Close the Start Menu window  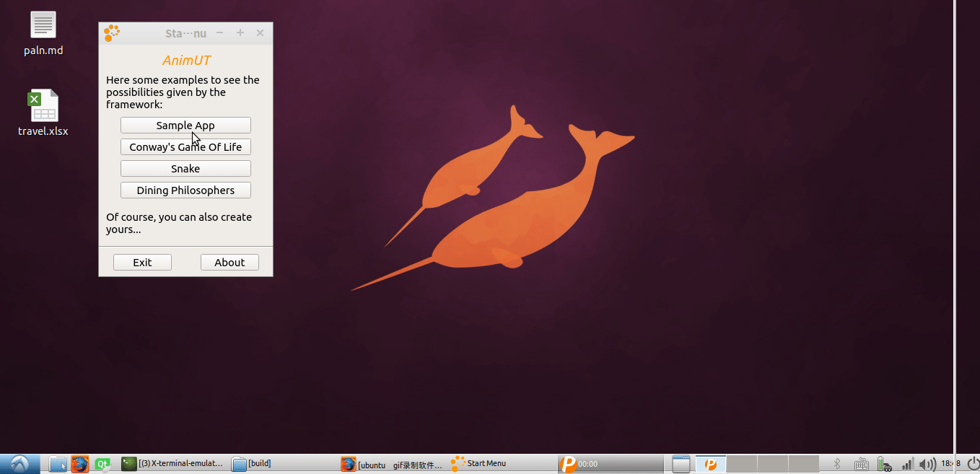click(261, 33)
